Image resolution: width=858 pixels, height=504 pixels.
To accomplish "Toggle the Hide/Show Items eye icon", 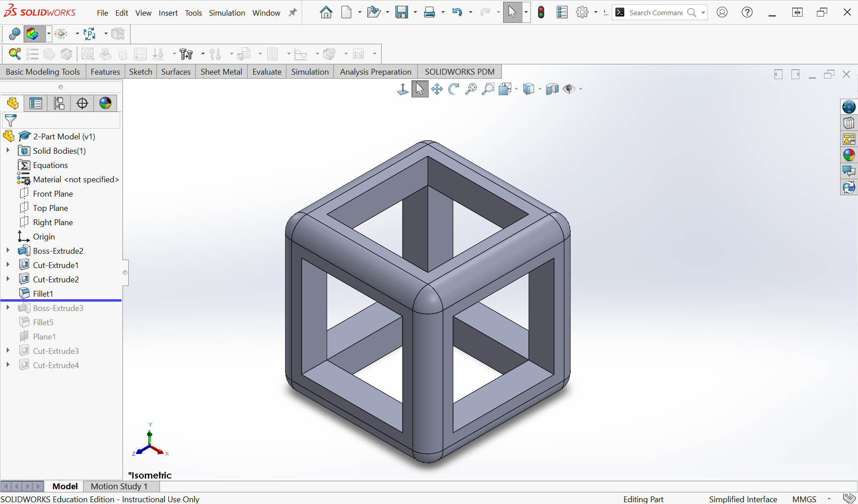I will point(568,89).
